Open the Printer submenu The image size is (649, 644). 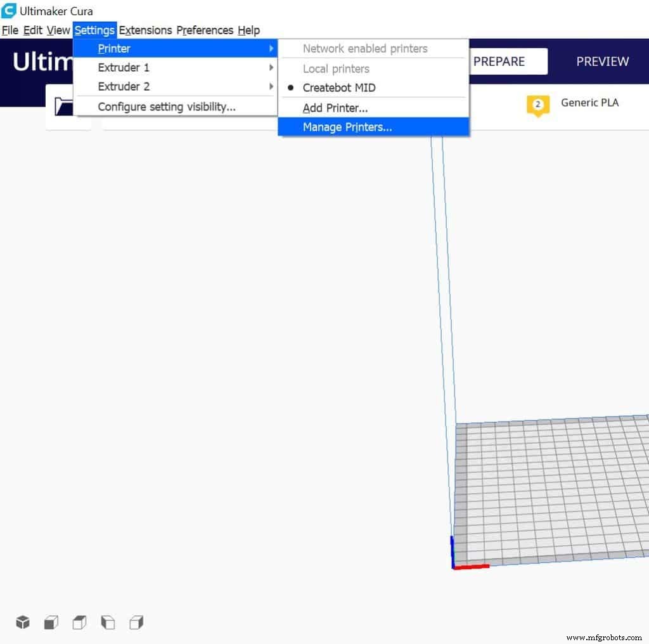114,48
